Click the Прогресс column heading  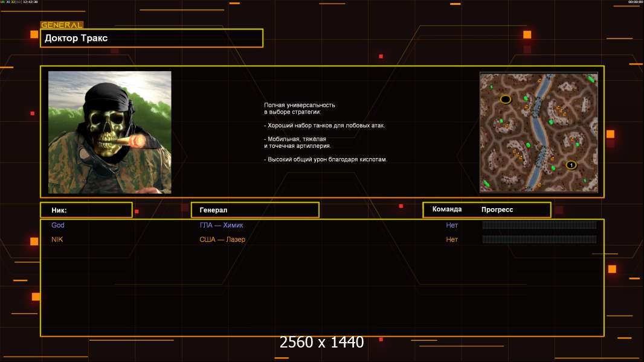point(497,210)
